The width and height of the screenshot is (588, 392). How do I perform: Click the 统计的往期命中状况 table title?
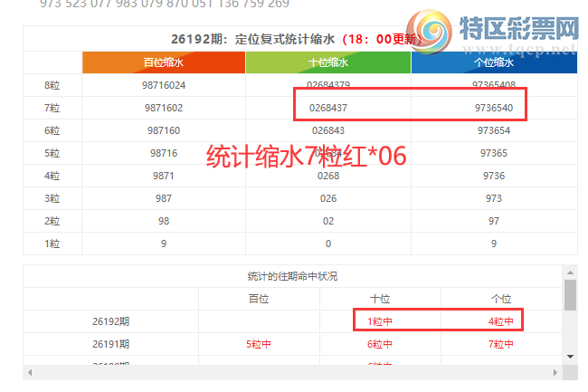pyautogui.click(x=292, y=276)
